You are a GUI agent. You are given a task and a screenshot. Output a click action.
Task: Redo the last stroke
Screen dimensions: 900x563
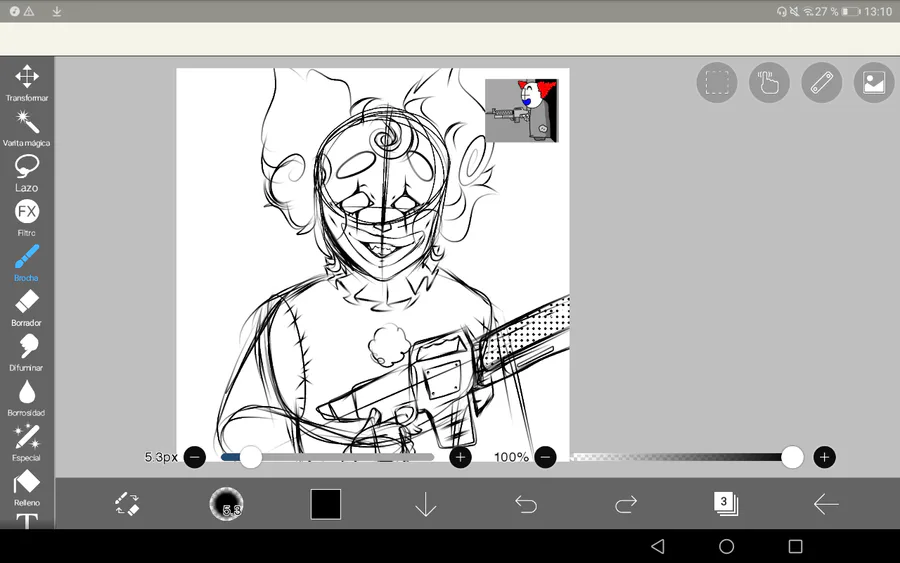[x=626, y=504]
